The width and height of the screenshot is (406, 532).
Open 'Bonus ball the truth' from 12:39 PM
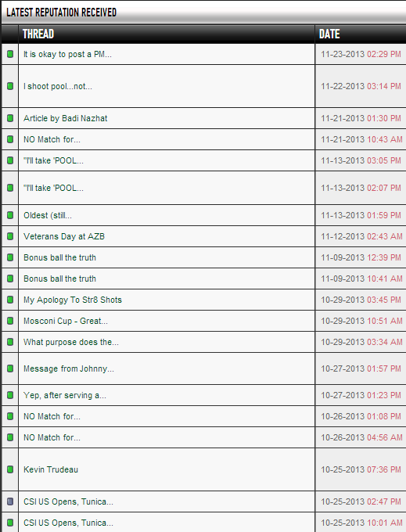click(x=59, y=257)
